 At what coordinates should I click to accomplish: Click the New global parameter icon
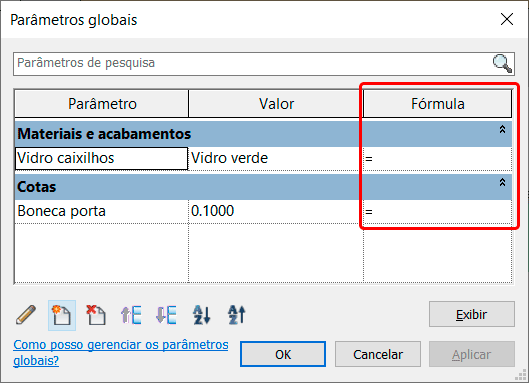(62, 315)
